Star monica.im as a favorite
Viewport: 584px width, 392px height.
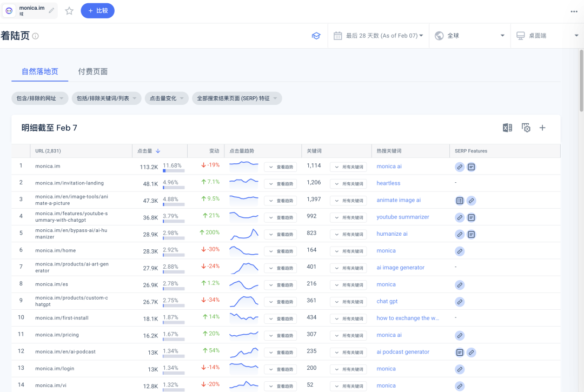point(69,11)
